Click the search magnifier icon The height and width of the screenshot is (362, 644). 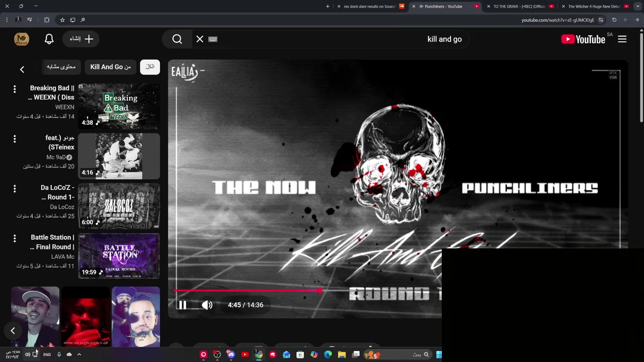[177, 39]
